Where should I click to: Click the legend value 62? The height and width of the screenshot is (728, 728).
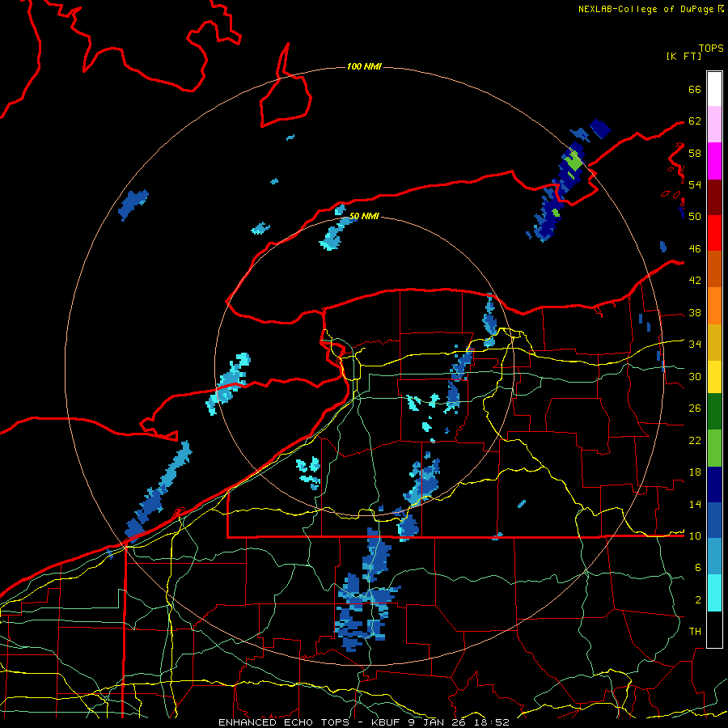695,121
